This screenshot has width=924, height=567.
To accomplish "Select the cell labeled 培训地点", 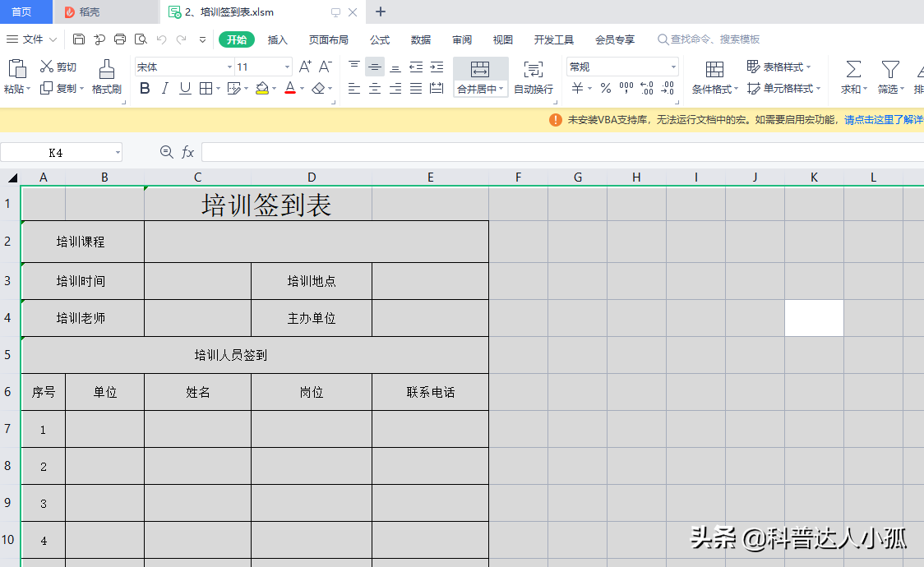I will [311, 281].
